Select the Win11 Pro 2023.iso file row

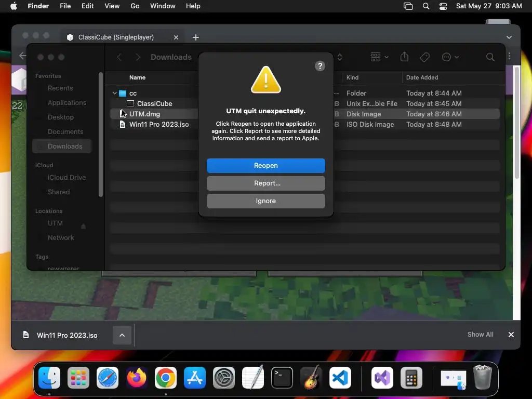click(x=304, y=125)
